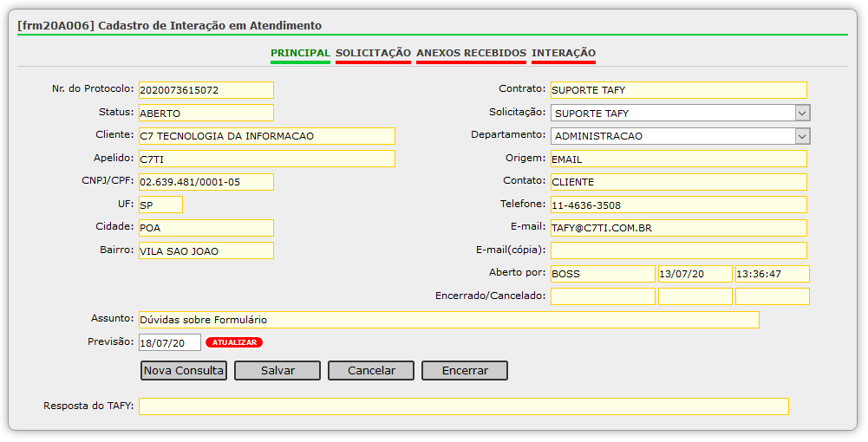The image size is (868, 442).
Task: Click the Resposta do TAFY label
Action: coord(88,406)
